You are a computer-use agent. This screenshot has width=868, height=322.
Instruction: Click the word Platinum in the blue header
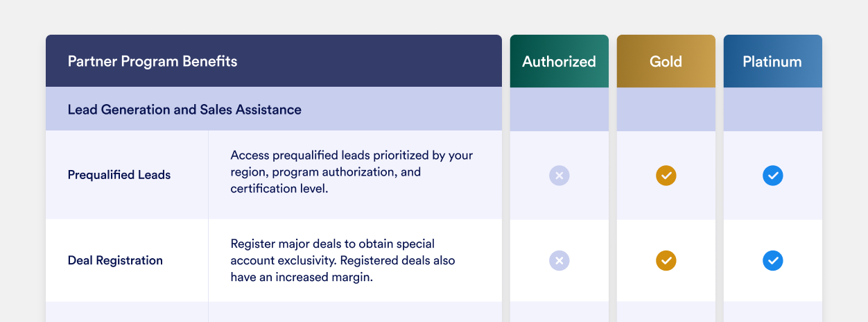click(x=772, y=62)
